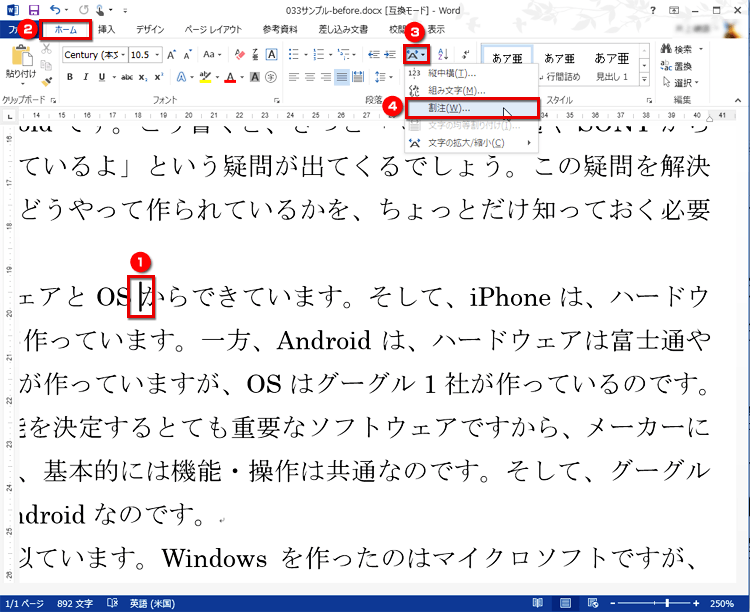Apply the 行間詰め style
Screen dimensions: 750x612
[559, 66]
